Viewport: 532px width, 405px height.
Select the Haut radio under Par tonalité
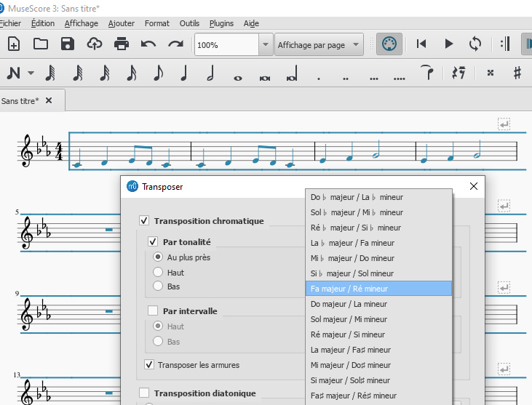[157, 273]
